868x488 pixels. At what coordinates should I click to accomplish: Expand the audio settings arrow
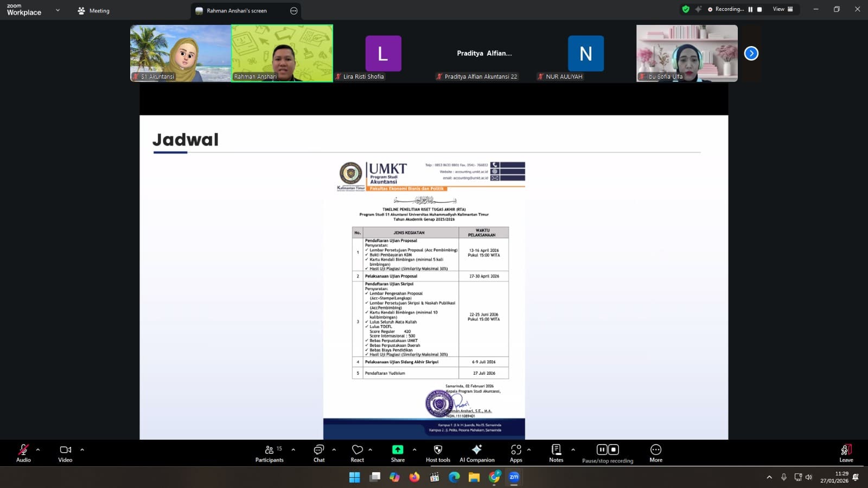38,450
